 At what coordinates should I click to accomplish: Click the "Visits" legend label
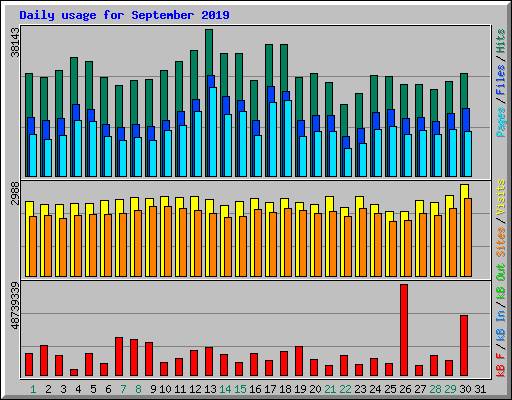click(x=501, y=197)
